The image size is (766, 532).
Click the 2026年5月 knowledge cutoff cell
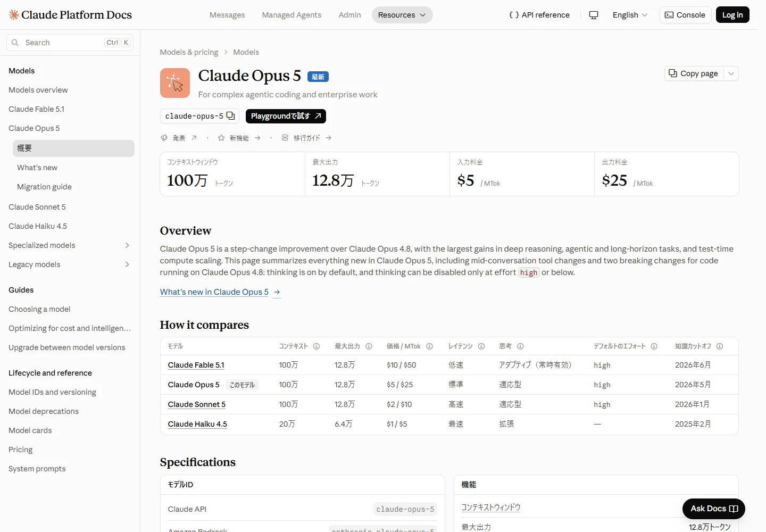(x=693, y=385)
